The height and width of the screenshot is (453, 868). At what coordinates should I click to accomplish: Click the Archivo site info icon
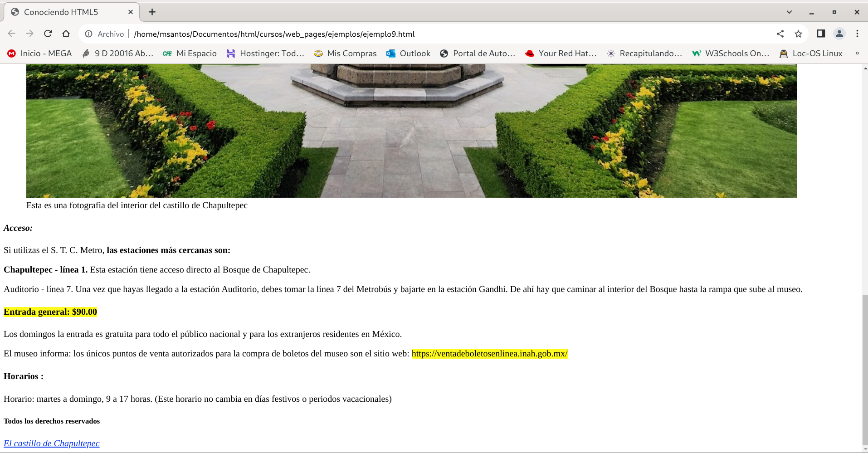point(89,34)
